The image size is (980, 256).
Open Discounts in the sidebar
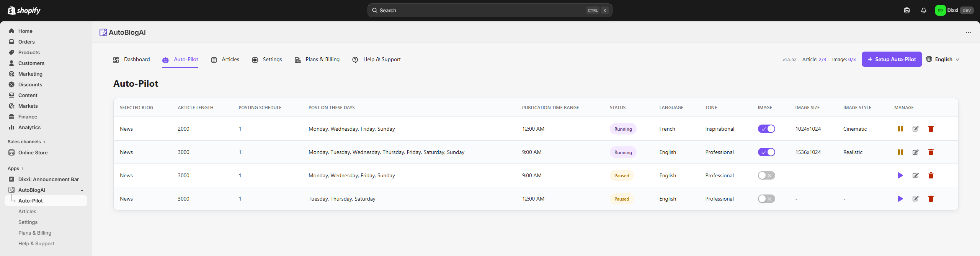pos(46,84)
